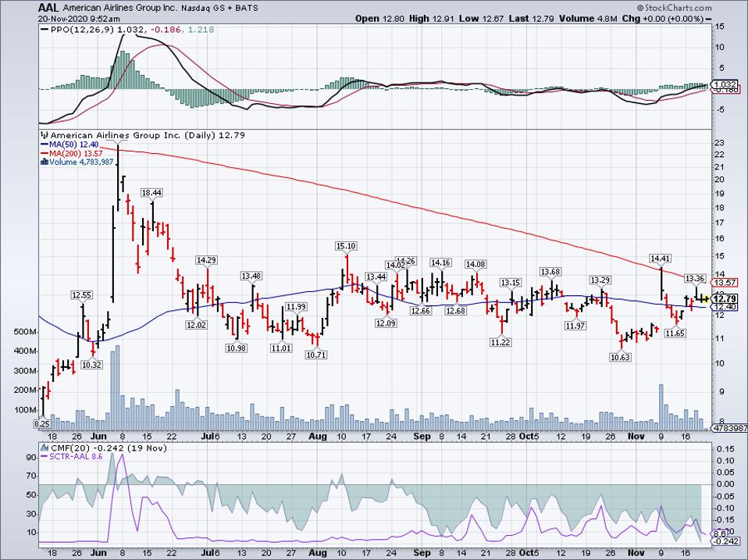Click the 11.22 low price label

(500, 342)
